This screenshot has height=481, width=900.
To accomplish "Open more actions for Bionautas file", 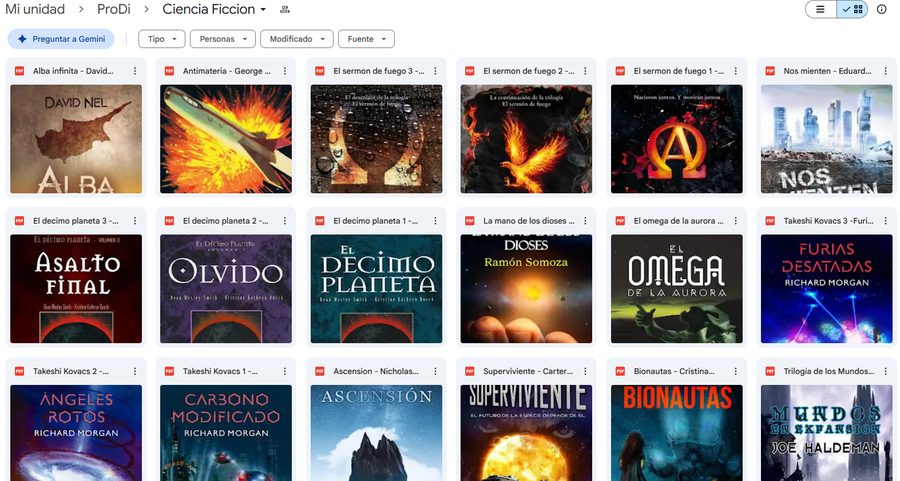I will click(735, 371).
